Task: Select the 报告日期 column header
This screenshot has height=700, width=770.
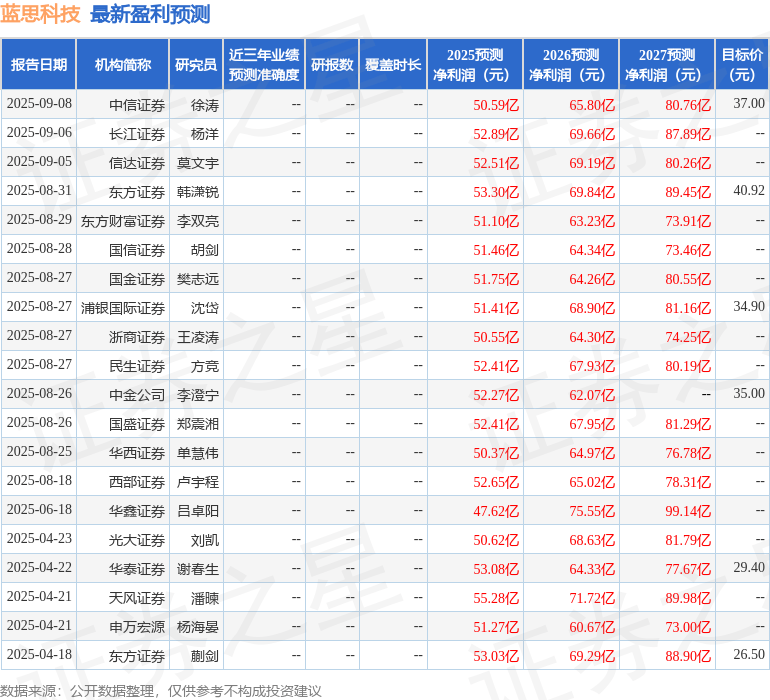Action: tap(39, 64)
